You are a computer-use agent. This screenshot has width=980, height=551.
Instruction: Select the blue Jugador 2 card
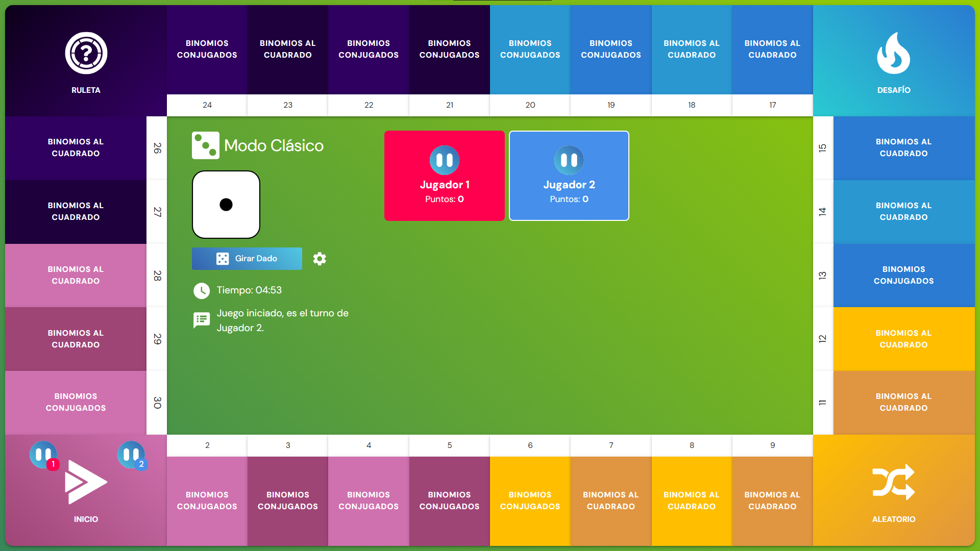(569, 176)
